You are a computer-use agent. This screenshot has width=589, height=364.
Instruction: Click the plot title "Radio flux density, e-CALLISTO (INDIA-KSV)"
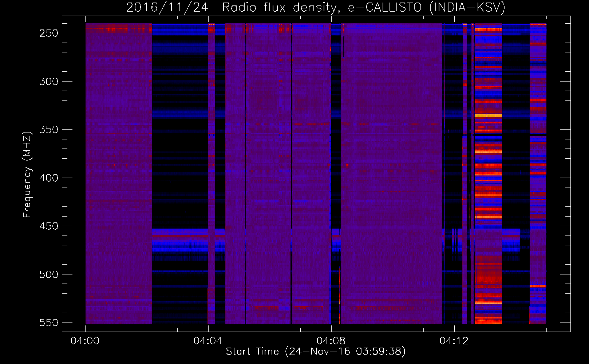[x=364, y=7]
